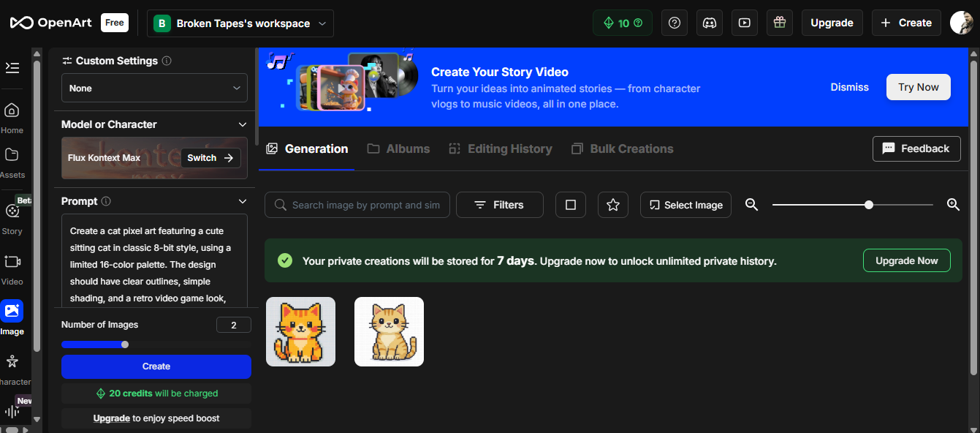Viewport: 980px width, 433px height.
Task: Click the Free plan badge
Action: [115, 23]
